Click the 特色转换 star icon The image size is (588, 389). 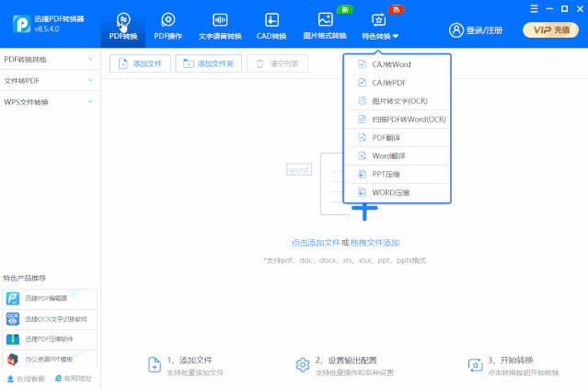pos(378,20)
